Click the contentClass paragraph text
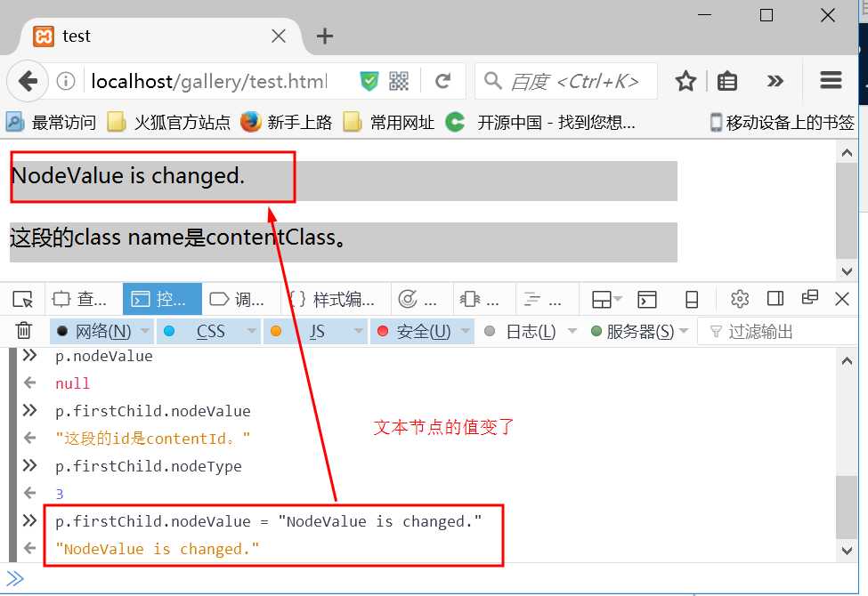The image size is (868, 596). 178,238
